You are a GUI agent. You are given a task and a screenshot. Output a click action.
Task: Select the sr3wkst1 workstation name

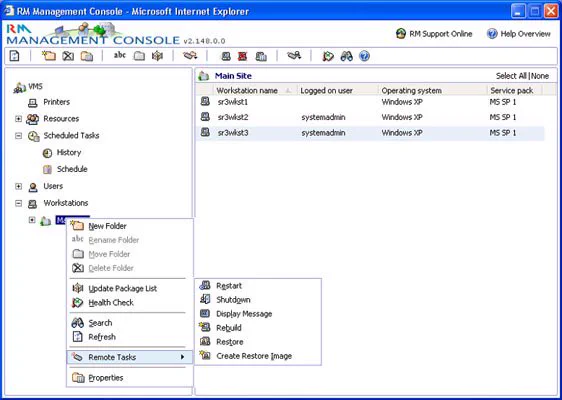pos(233,102)
